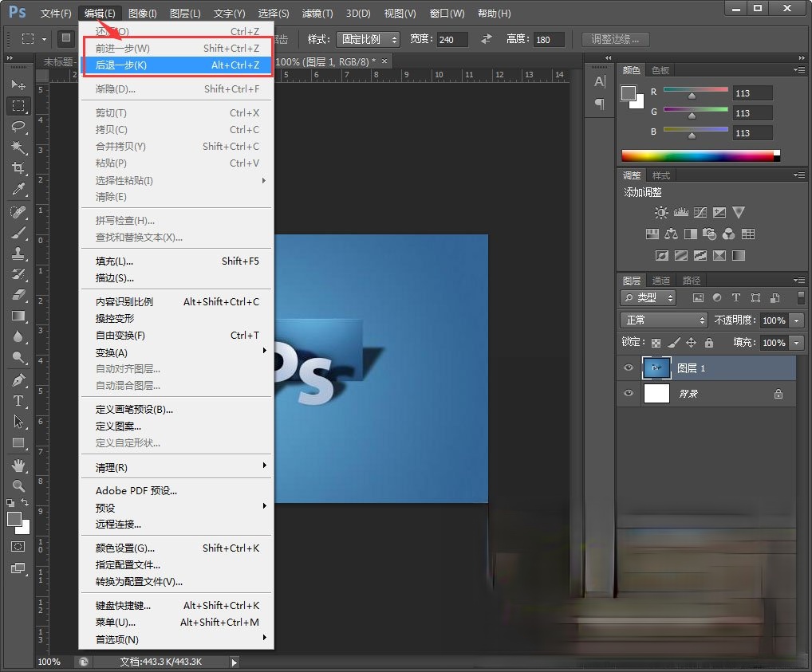Screen dimensions: 812x672
Task: Hide the 图层 1 layer visibility eye
Action: click(x=629, y=367)
